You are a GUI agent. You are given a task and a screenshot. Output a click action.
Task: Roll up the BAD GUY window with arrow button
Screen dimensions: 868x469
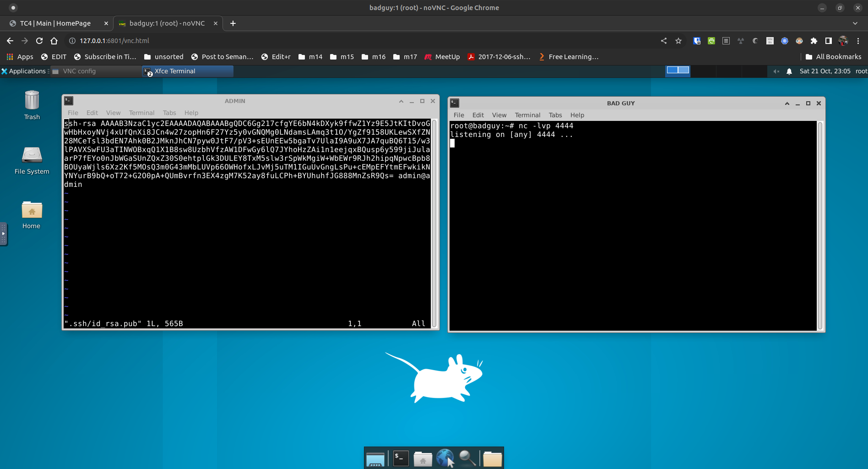pos(787,104)
